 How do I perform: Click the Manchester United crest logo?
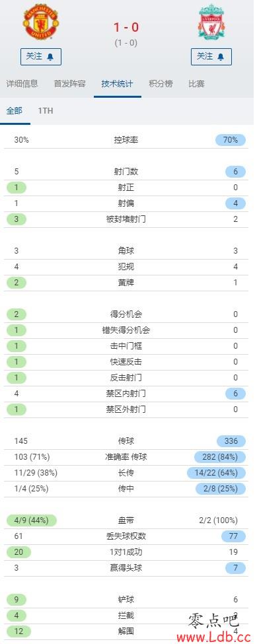coord(41,22)
